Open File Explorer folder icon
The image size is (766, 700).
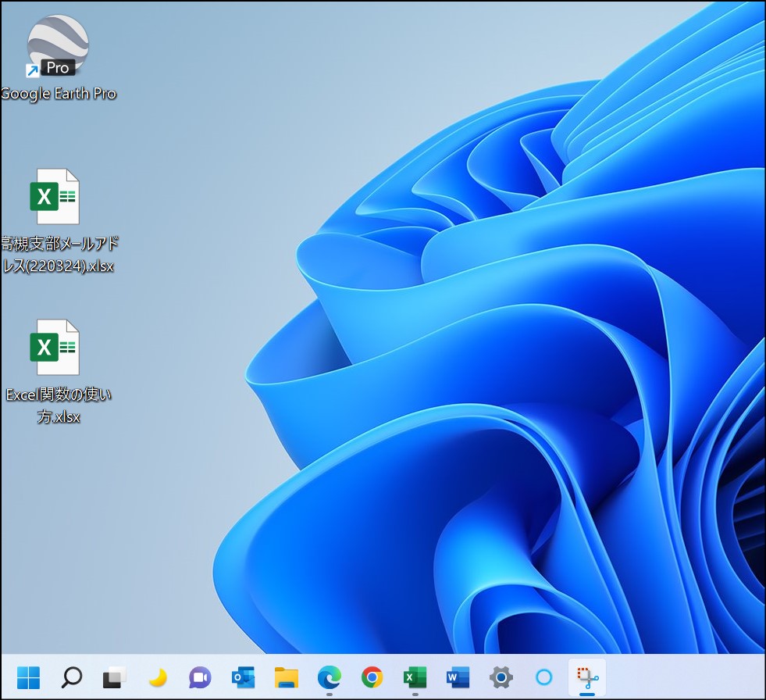point(287,677)
